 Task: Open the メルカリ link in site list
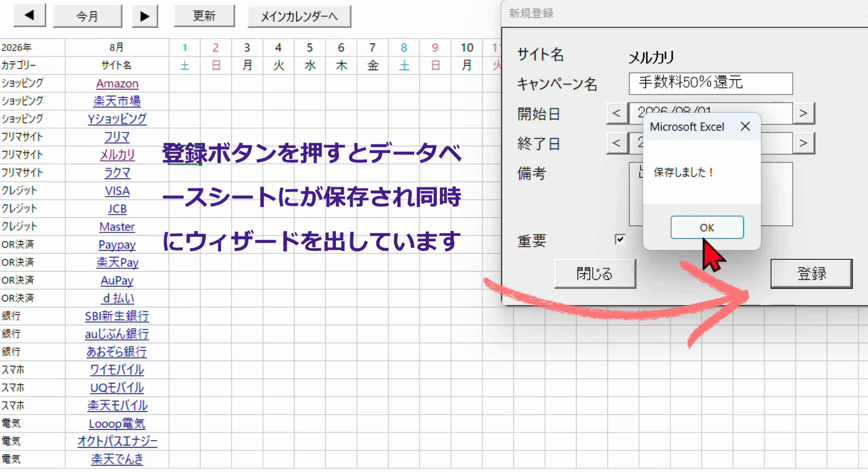[117, 155]
